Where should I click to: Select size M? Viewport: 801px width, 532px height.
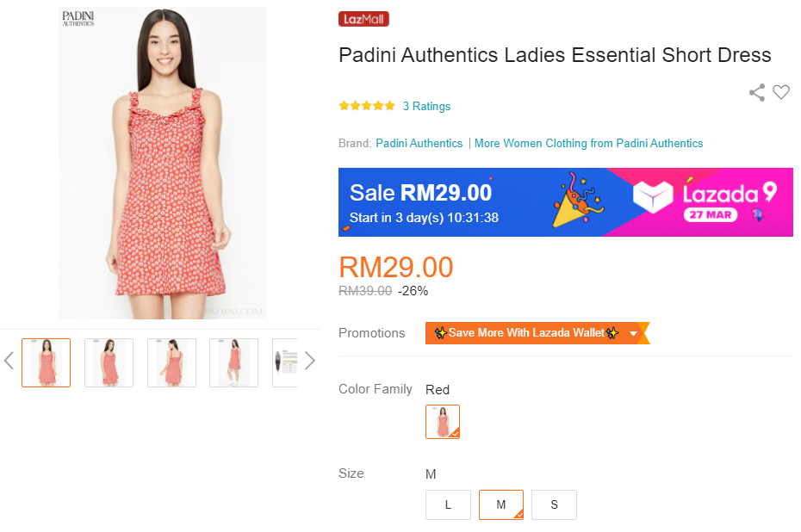coord(501,505)
